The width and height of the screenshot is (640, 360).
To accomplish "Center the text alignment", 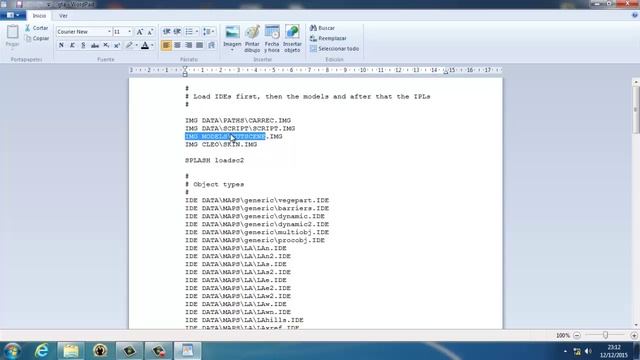I will [x=177, y=45].
